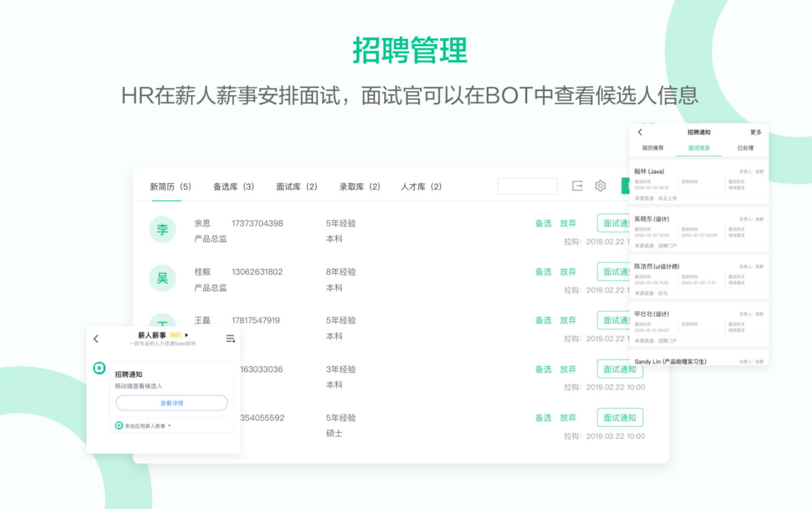
Task: Open the list menu icon in the BOT chat header
Action: 230,339
